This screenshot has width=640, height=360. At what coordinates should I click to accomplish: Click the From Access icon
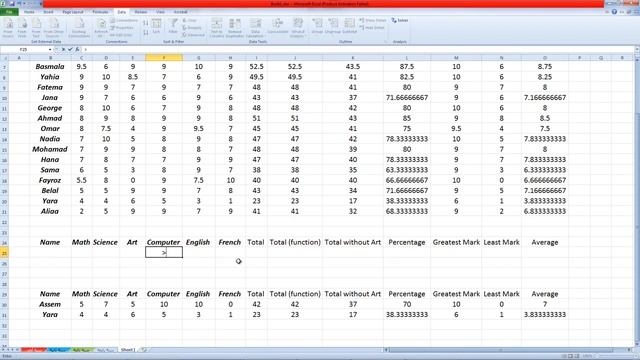(x=8, y=28)
